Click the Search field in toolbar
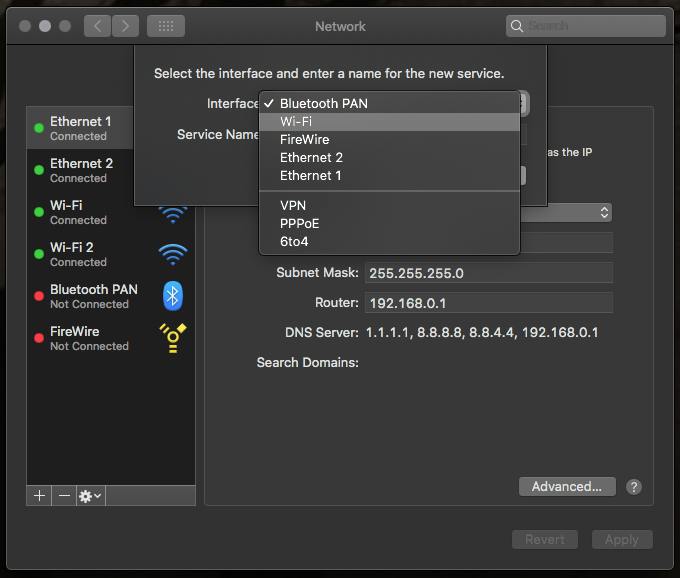Viewport: 680px width, 578px height. pos(585,26)
